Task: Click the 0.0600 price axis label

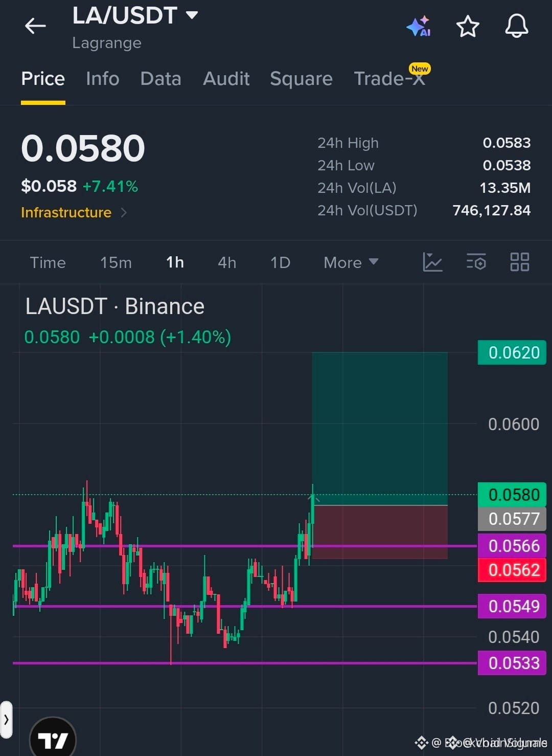Action: pos(514,424)
